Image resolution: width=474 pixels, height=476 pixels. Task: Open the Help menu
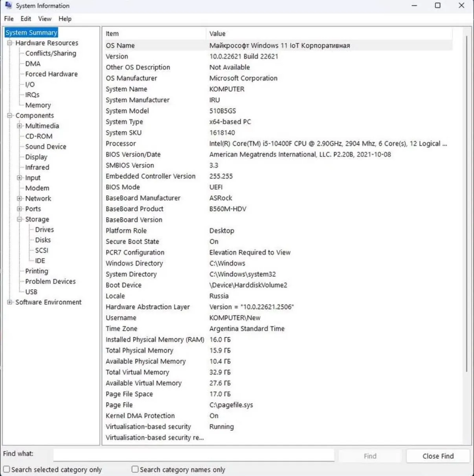[65, 18]
